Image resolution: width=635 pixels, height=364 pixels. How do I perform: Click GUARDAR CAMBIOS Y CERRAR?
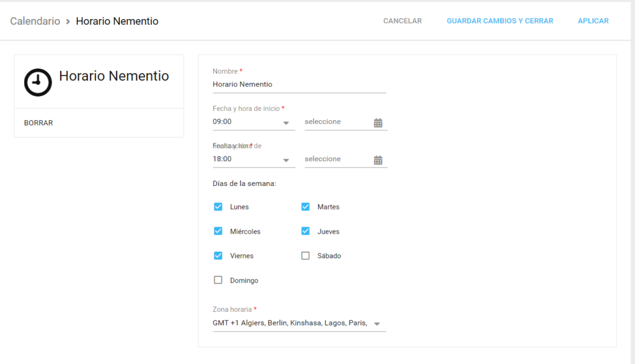pyautogui.click(x=500, y=20)
